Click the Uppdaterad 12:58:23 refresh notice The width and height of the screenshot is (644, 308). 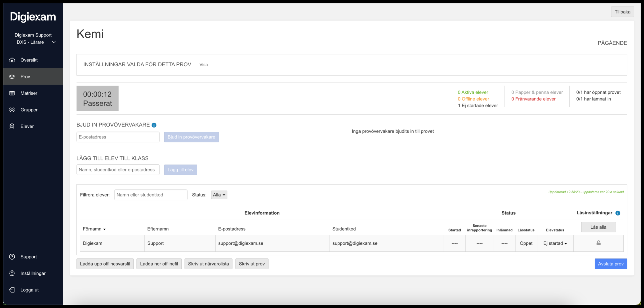click(586, 192)
